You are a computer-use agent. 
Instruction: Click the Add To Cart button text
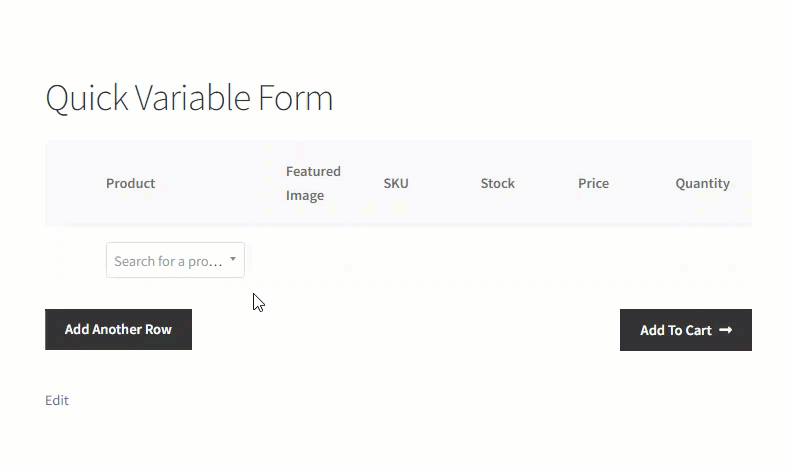click(676, 331)
